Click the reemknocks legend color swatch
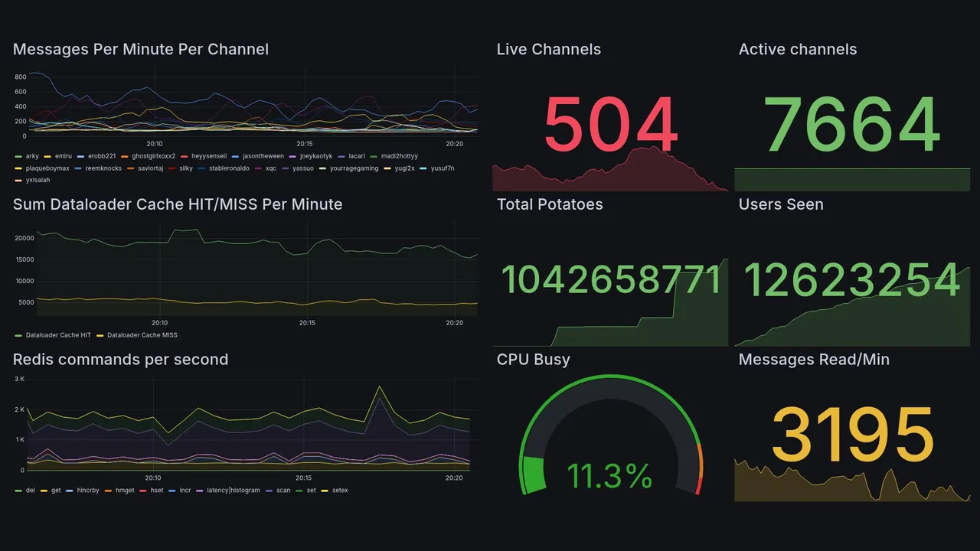Viewport: 980px width, 551px height. (x=79, y=168)
